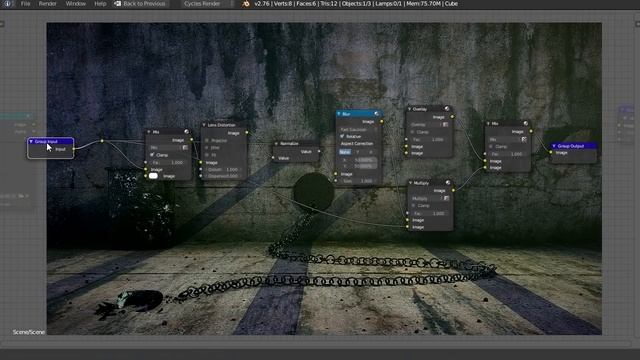Uncheck Clamp in Mix node beside Lens Distortion
640x360 pixels.
tap(152, 155)
